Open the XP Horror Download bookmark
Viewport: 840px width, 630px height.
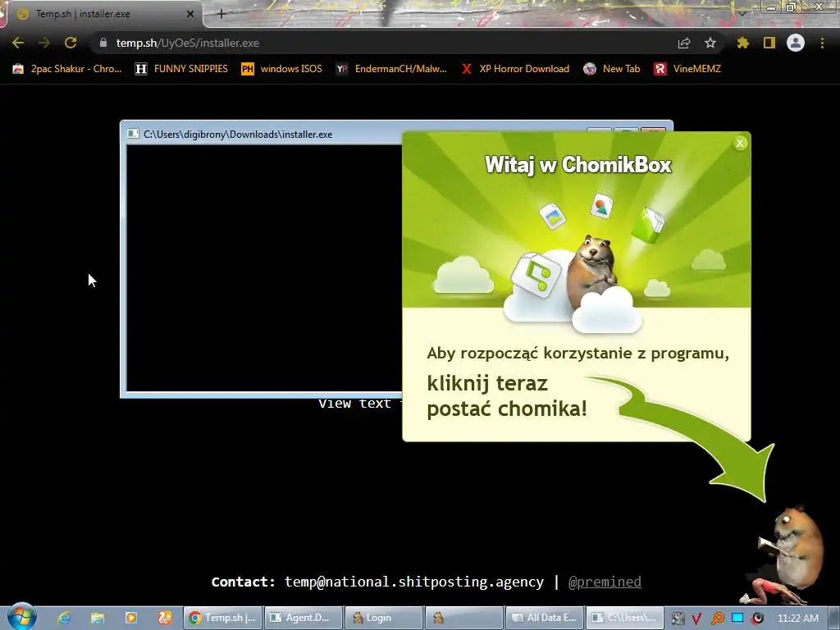coord(515,69)
